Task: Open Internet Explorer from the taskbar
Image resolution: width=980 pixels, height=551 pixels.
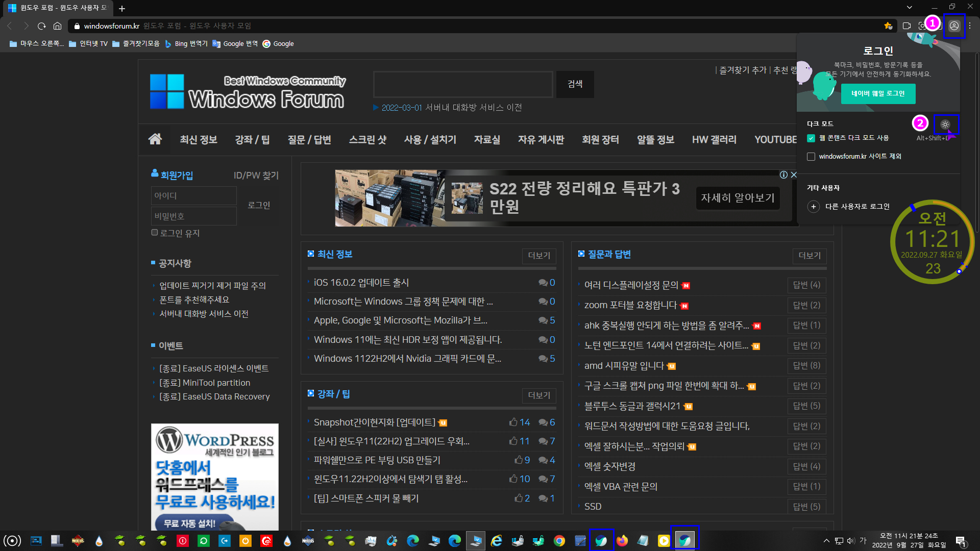Action: tap(497, 541)
